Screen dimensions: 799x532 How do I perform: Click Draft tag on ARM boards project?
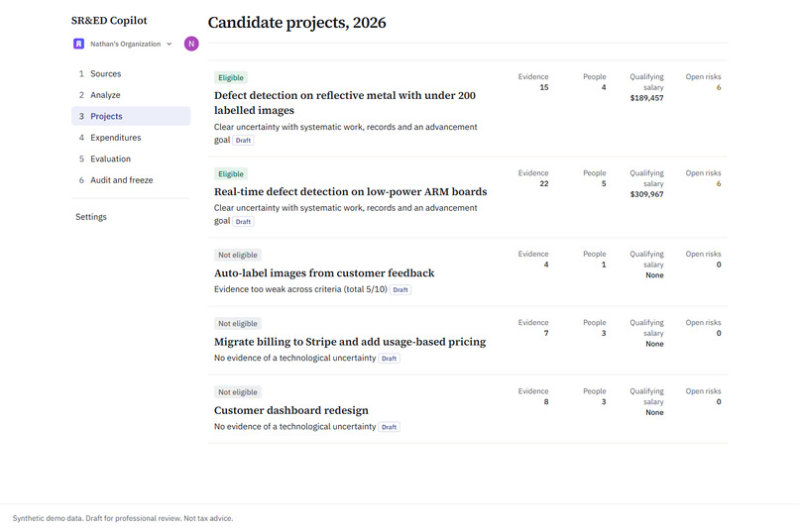[x=244, y=222]
